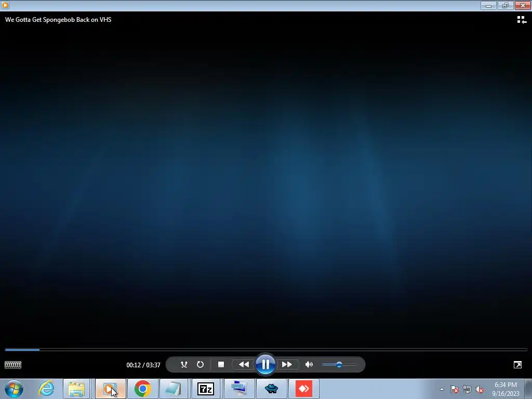Adjust the player volume slider
This screenshot has width=532, height=399.
point(339,364)
